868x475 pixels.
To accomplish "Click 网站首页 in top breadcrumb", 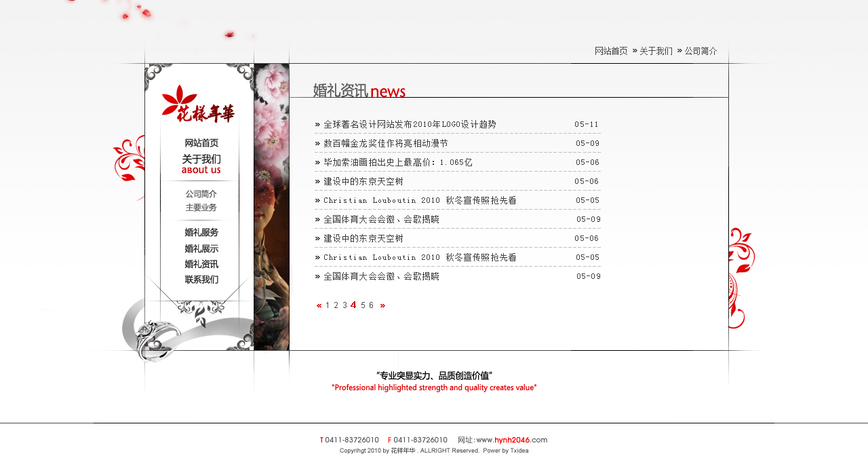I will pos(611,51).
